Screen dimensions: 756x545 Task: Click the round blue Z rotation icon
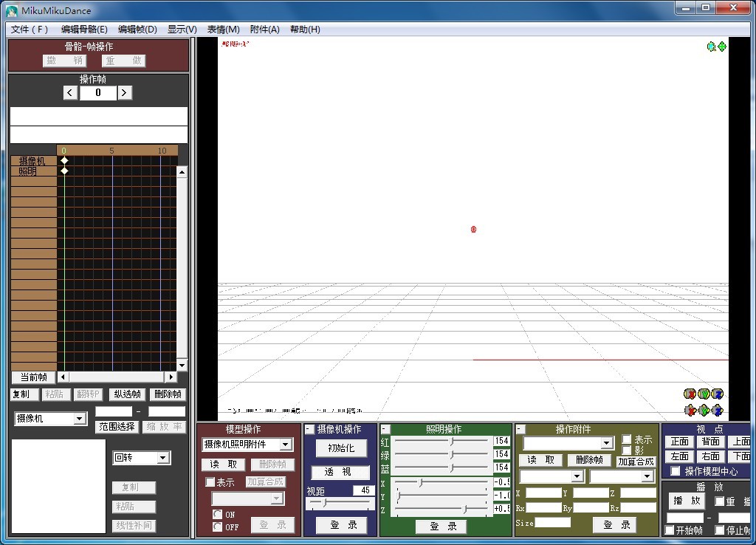click(x=717, y=394)
